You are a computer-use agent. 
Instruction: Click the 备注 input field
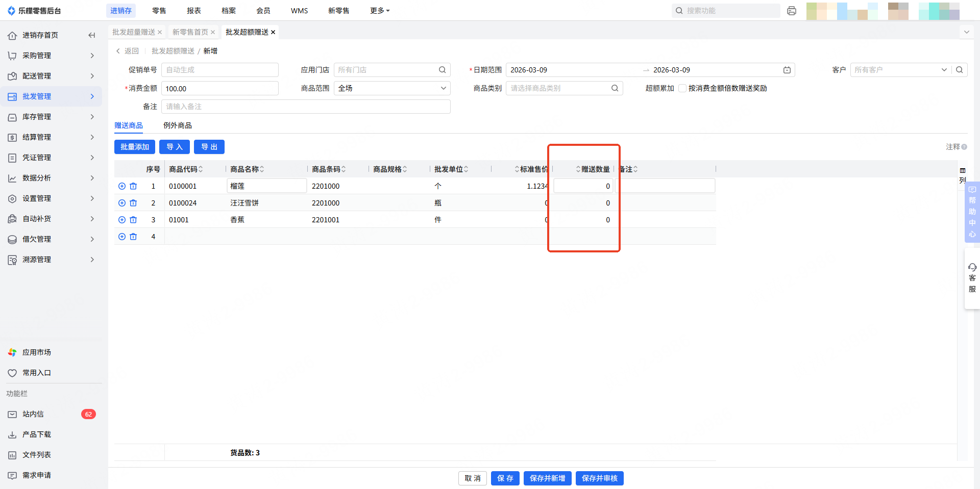(x=306, y=107)
